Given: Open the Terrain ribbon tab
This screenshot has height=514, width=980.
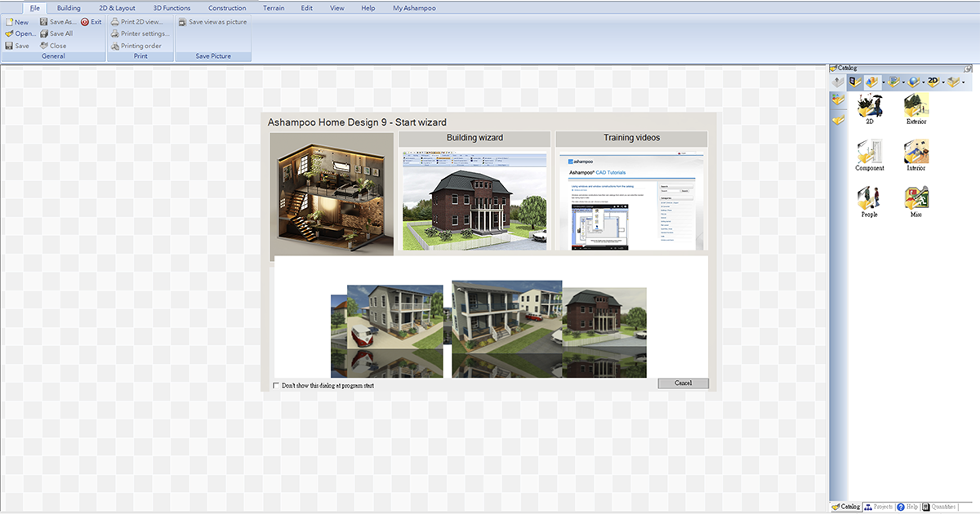Looking at the screenshot, I should [274, 7].
